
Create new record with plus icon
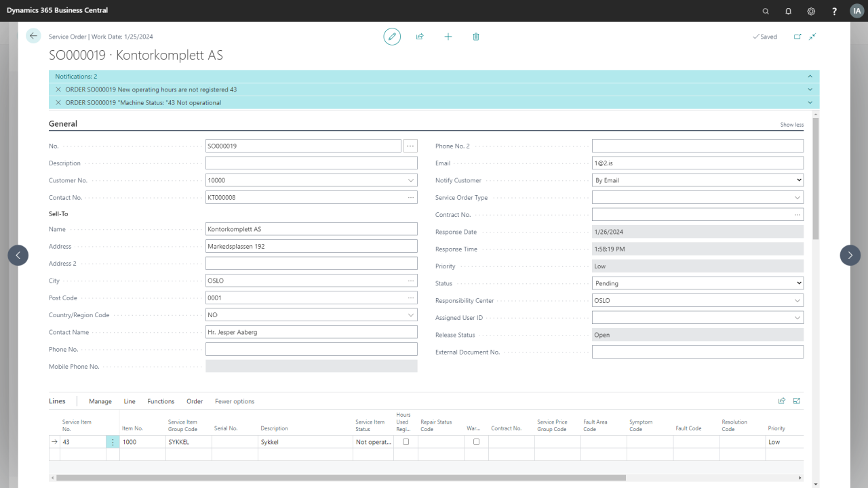pyautogui.click(x=448, y=37)
